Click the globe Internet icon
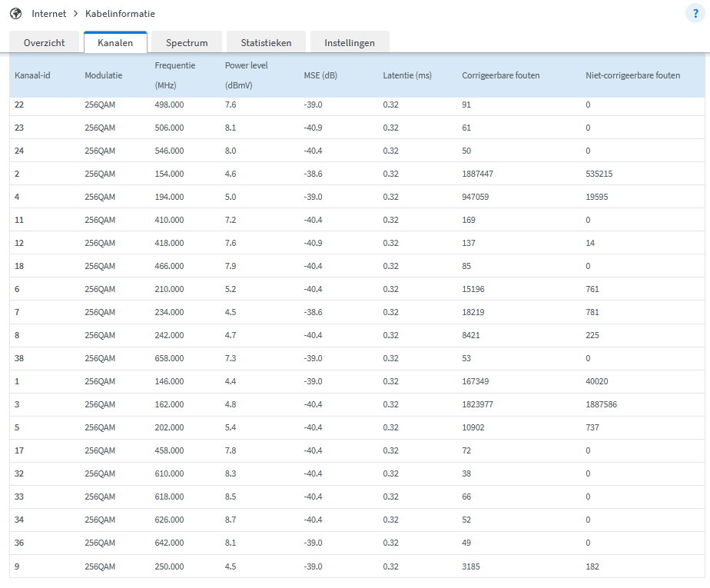The image size is (710, 588). click(15, 14)
